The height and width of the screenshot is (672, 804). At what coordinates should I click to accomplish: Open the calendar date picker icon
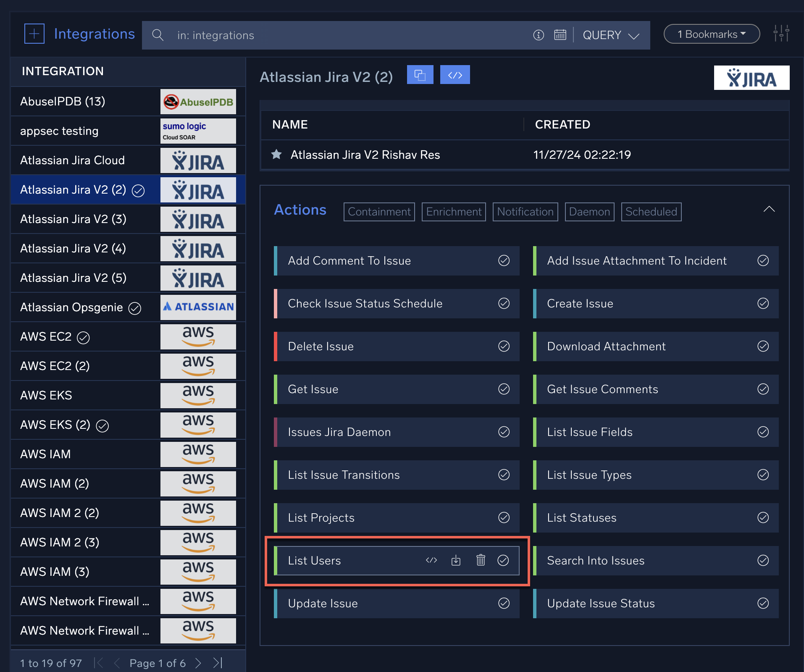coord(560,35)
